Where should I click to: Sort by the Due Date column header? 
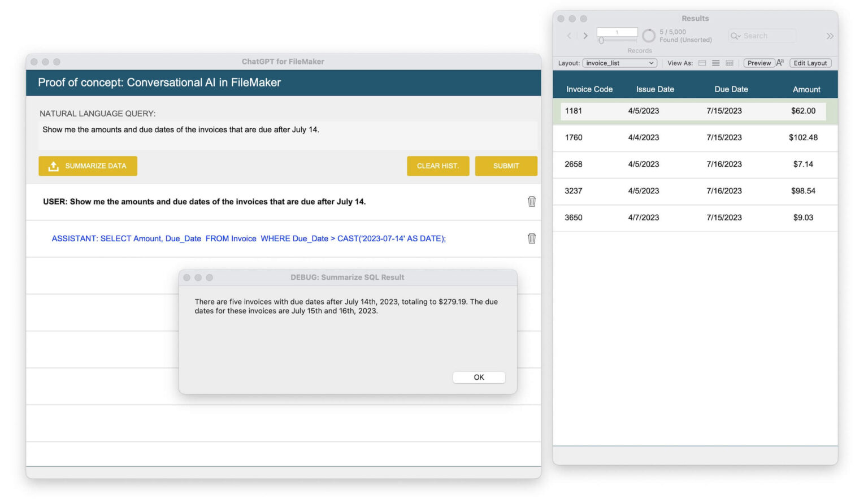pyautogui.click(x=731, y=89)
